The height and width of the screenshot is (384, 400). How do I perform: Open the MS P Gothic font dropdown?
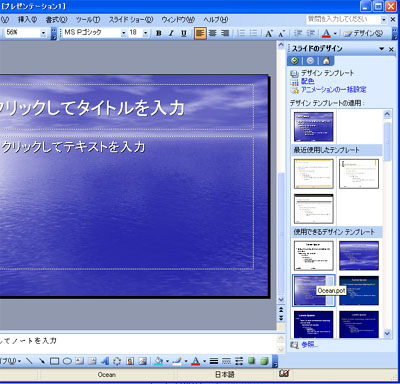click(x=124, y=33)
